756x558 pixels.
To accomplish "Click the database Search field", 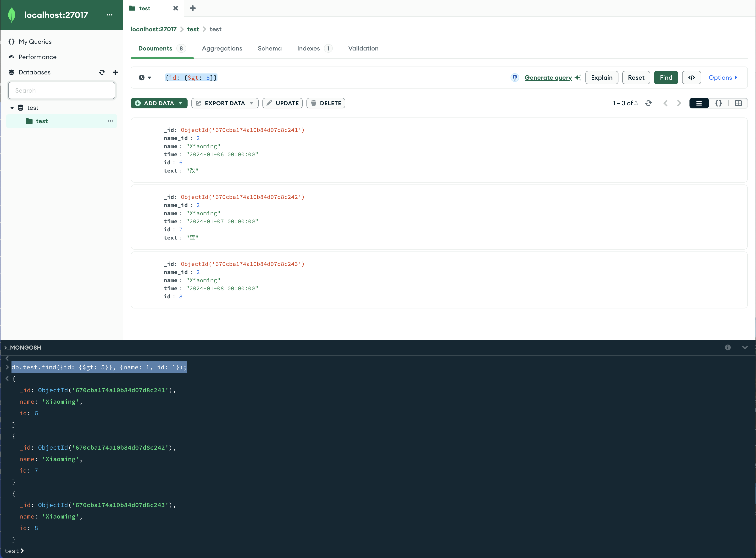I will click(x=61, y=90).
